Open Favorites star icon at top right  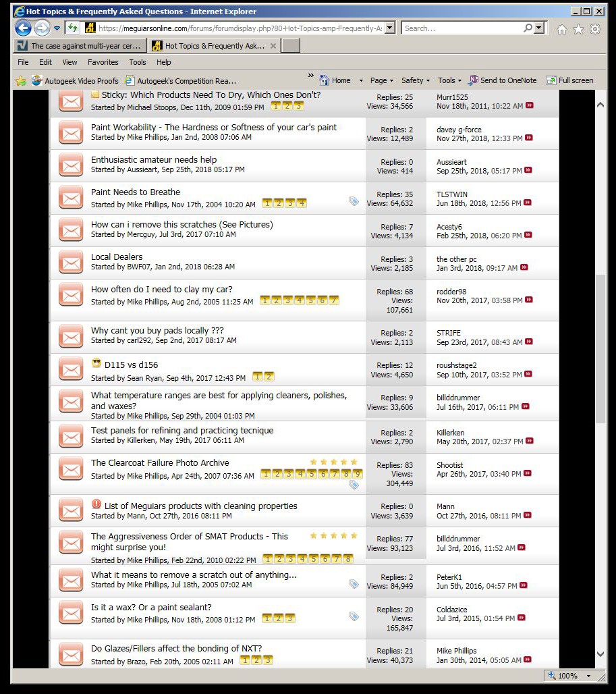coord(578,29)
